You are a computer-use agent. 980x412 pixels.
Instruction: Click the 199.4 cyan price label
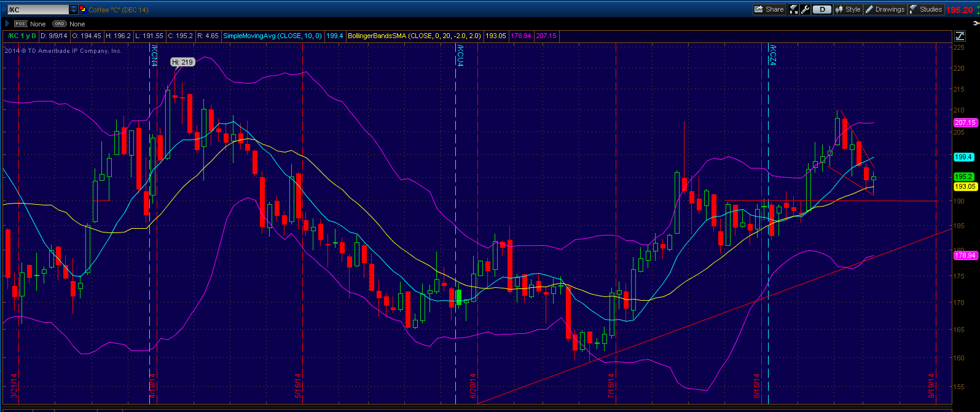pyautogui.click(x=963, y=157)
